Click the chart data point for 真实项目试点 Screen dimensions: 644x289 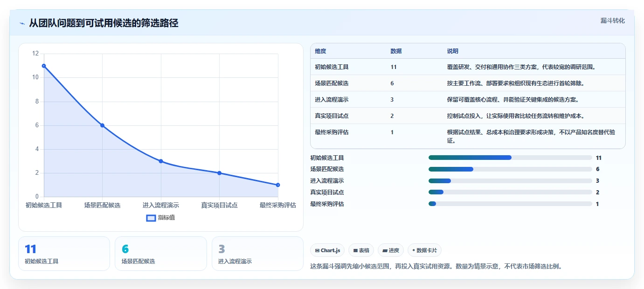[x=219, y=173]
